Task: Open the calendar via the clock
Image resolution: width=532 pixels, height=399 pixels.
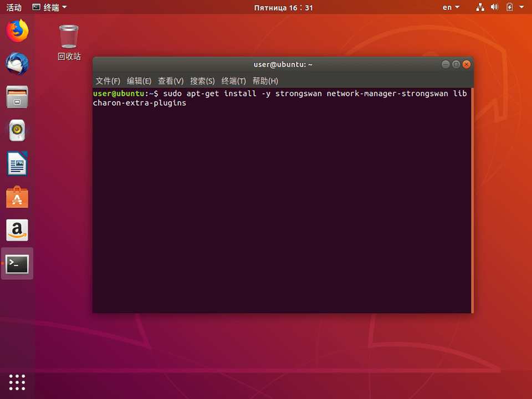Action: (284, 7)
